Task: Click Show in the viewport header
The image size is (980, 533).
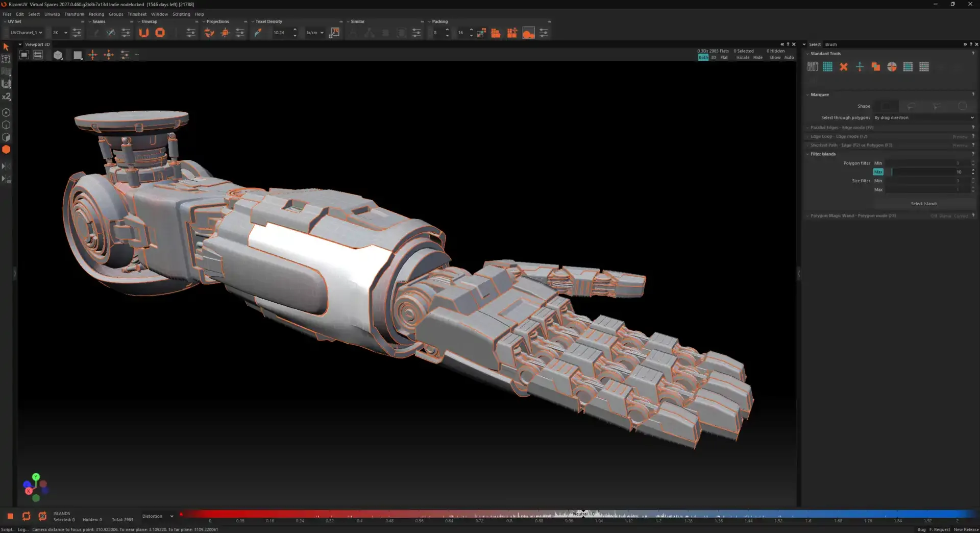Action: 775,58
